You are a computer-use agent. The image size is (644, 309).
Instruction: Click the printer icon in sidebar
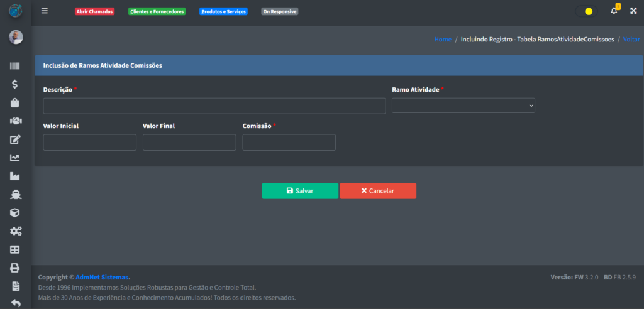pyautogui.click(x=15, y=268)
